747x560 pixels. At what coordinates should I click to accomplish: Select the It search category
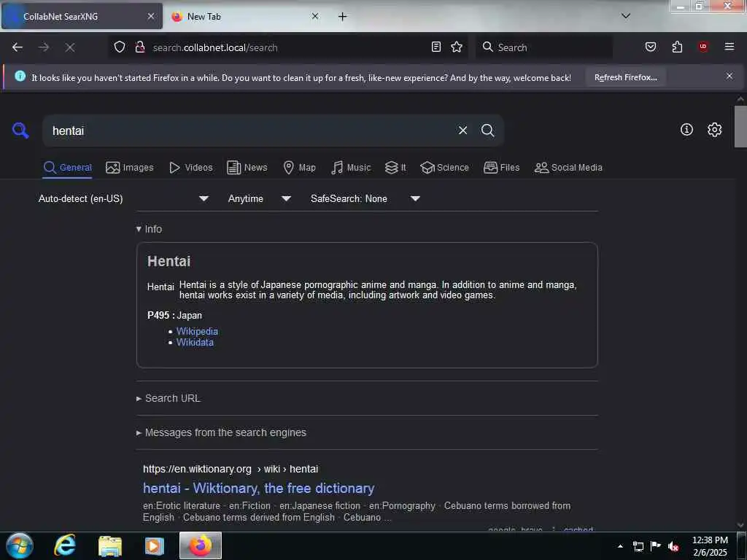pyautogui.click(x=395, y=168)
